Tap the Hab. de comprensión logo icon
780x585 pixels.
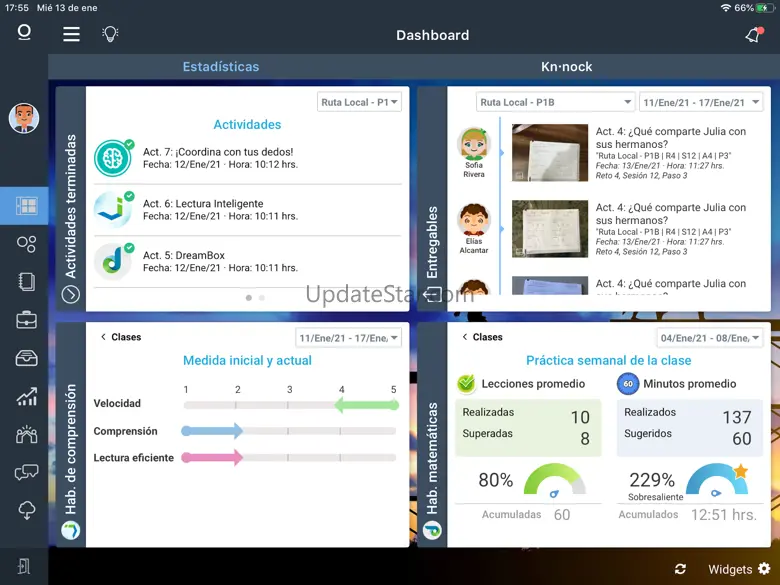pyautogui.click(x=71, y=530)
